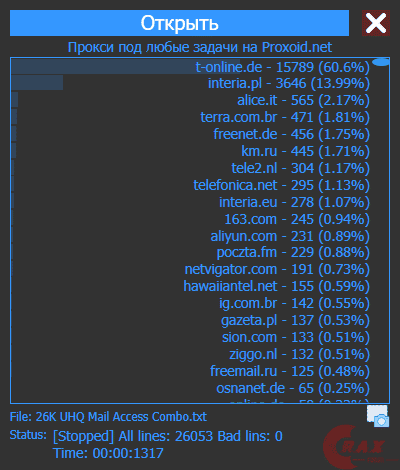Choose the freenet.de entry
Viewport: 400px width, 470px height.
coord(191,134)
